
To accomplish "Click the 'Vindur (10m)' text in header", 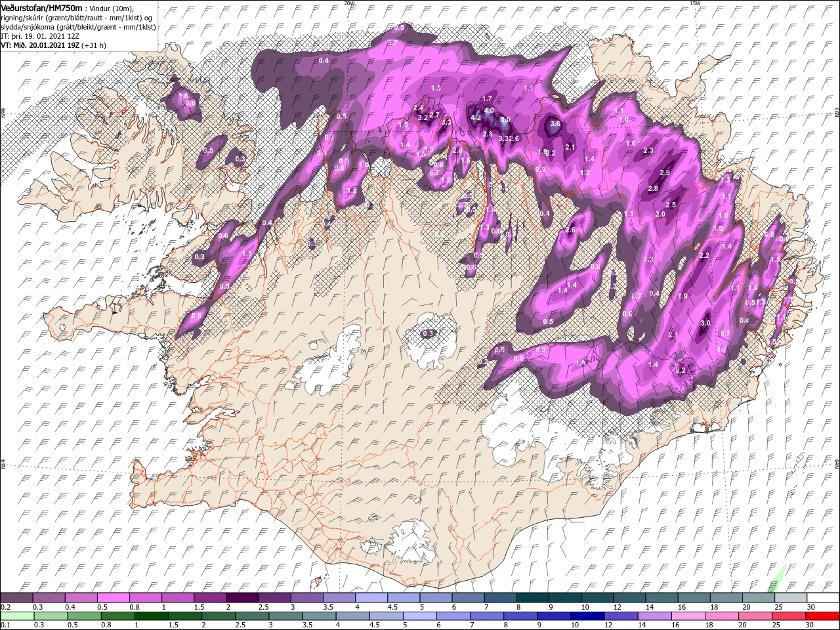I will (x=111, y=8).
